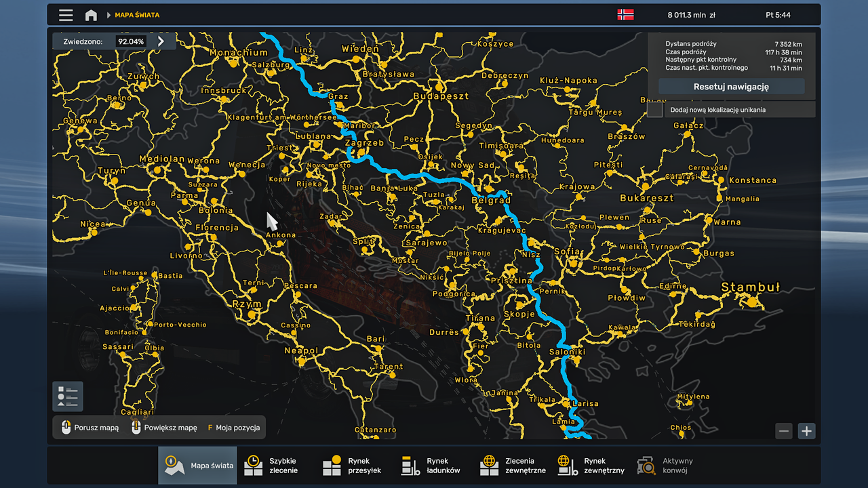Click the Sofia city label
This screenshot has width=868, height=488.
click(x=568, y=251)
